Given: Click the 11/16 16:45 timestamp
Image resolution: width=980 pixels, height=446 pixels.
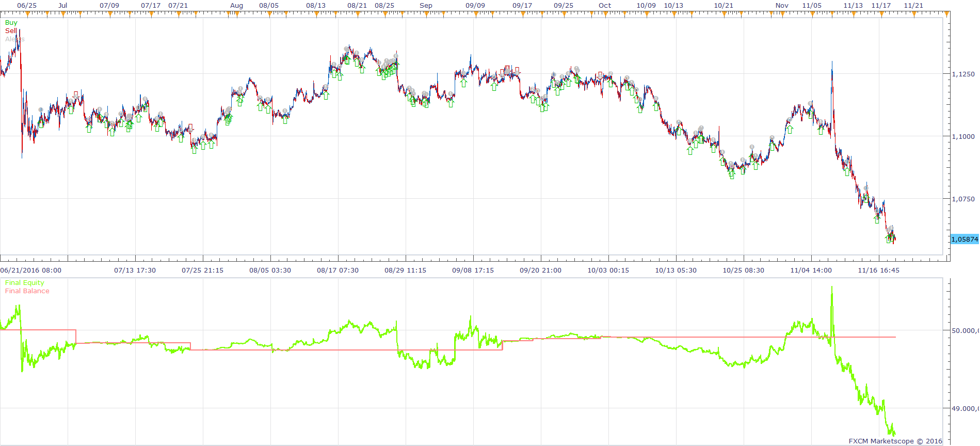Looking at the screenshot, I should point(879,270).
